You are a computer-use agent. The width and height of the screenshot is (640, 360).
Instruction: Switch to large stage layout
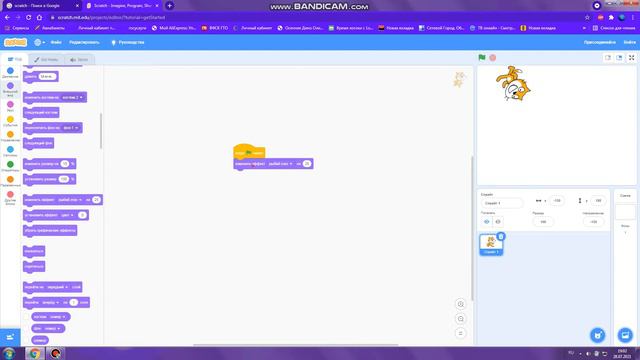(x=619, y=58)
